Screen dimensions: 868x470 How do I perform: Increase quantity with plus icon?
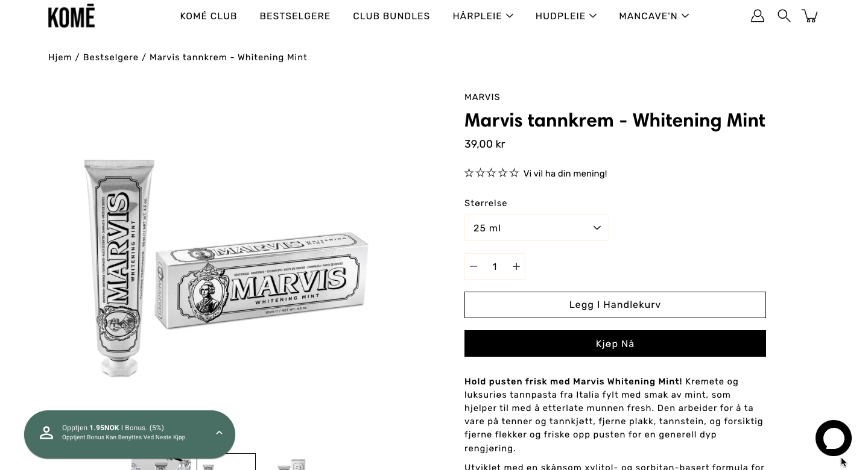click(516, 266)
